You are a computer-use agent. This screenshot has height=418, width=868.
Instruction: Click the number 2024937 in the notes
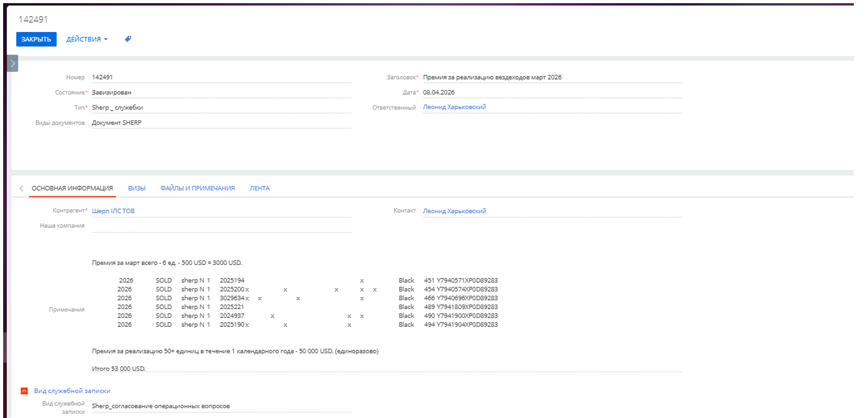[232, 316]
